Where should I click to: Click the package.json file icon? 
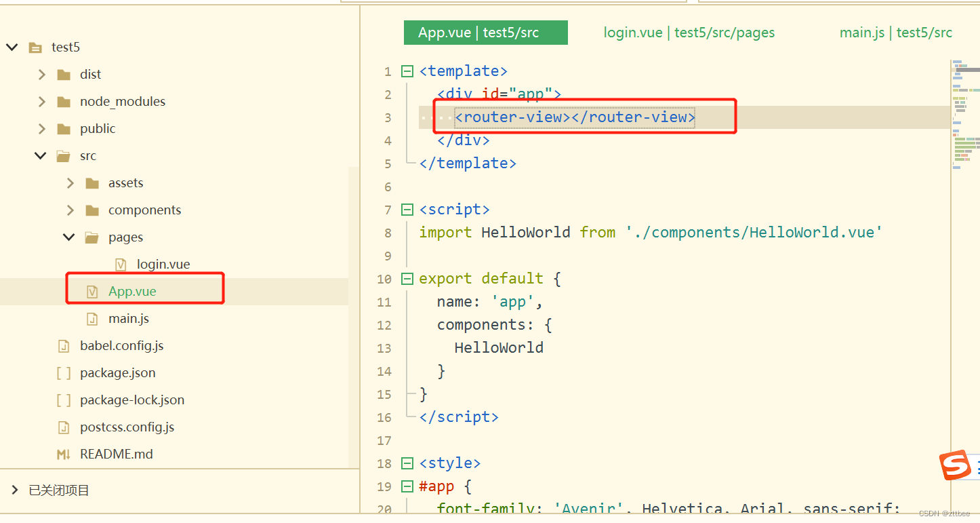[x=64, y=373]
